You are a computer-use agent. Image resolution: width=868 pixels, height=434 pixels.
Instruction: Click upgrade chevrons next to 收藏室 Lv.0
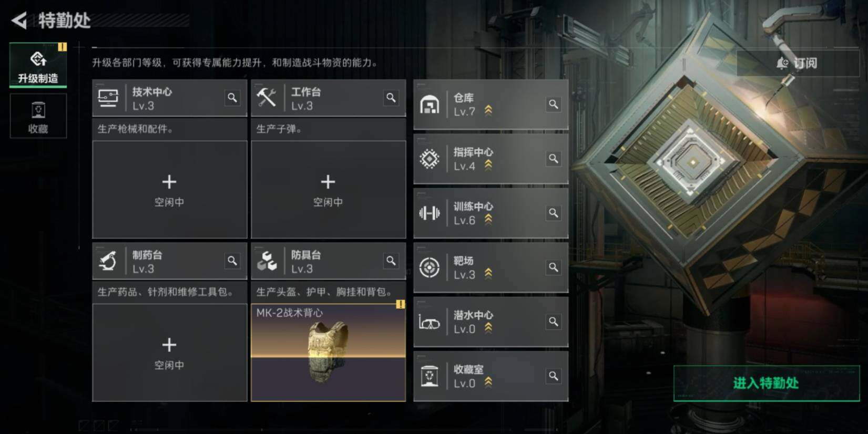click(488, 383)
